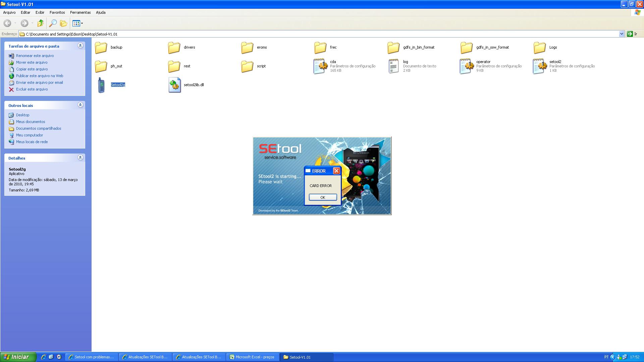Open the Search (magnifier) toolbar button
Viewport: 644px width, 362px height.
(53, 23)
